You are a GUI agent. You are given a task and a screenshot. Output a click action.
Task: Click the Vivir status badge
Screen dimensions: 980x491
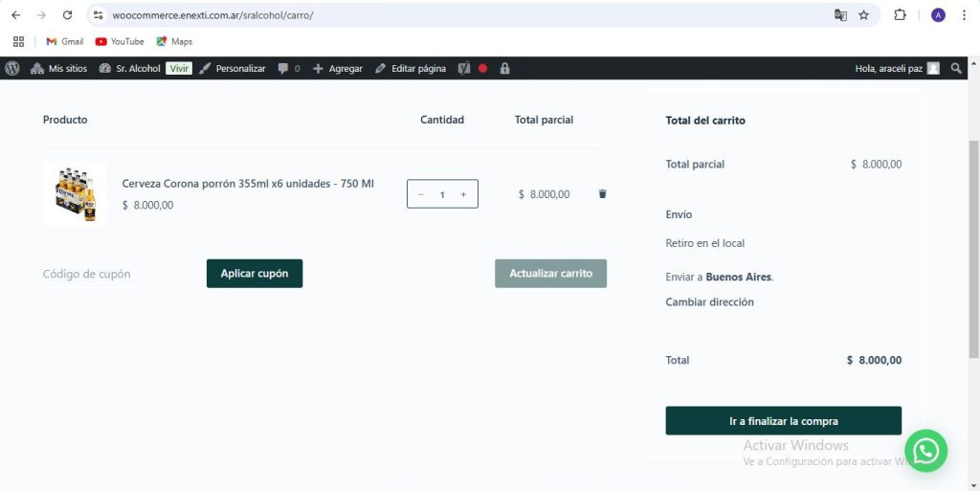(x=179, y=68)
